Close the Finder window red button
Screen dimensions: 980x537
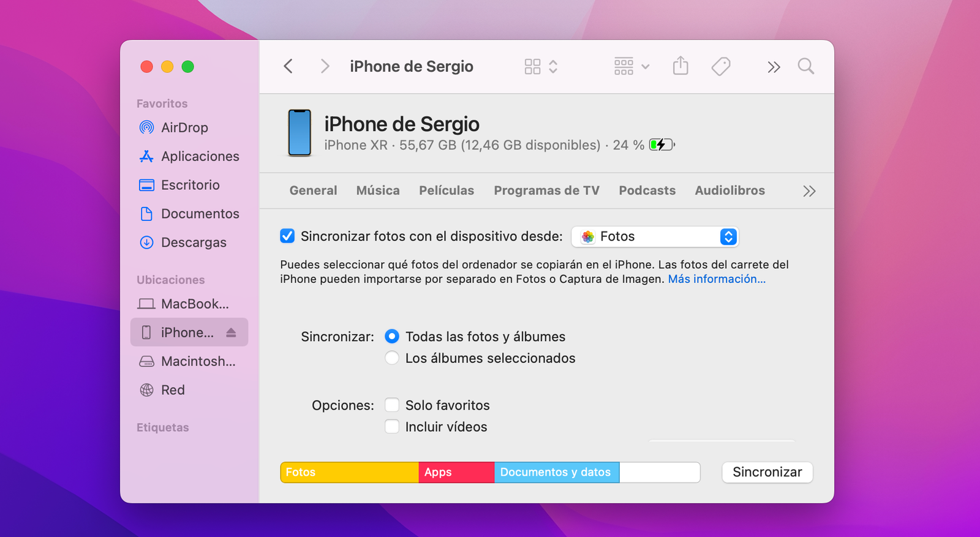click(146, 67)
